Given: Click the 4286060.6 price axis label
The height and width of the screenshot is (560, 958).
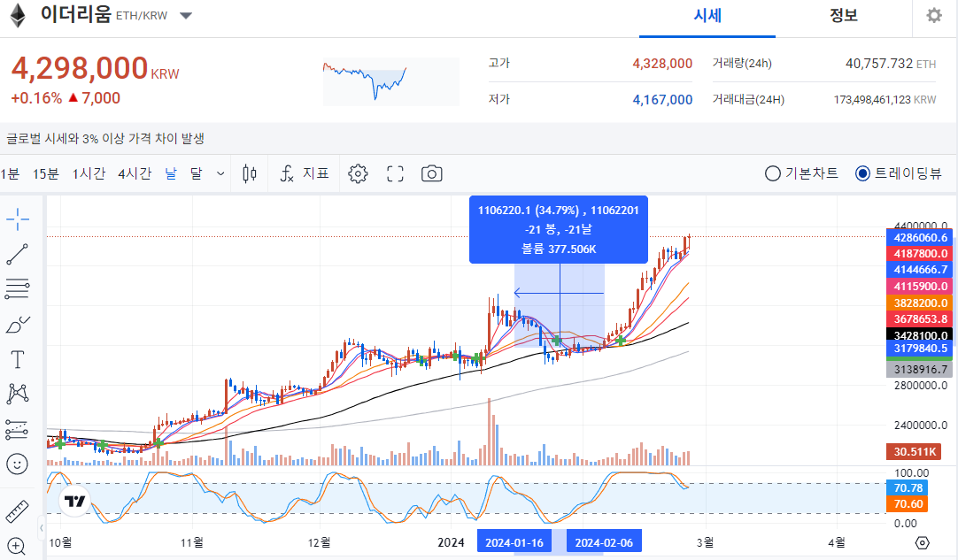Looking at the screenshot, I should [x=920, y=238].
